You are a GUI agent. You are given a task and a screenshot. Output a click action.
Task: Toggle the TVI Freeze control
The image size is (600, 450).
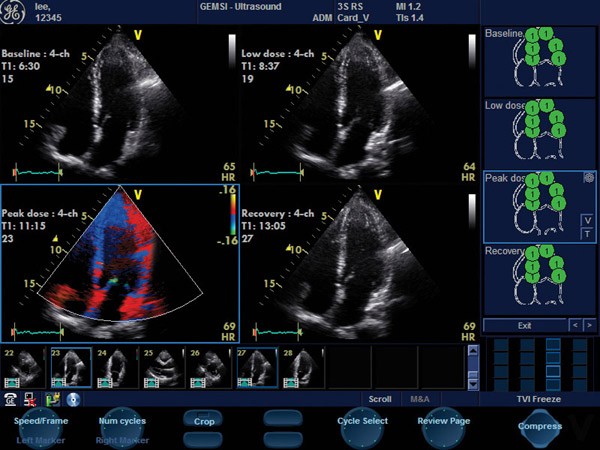539,399
